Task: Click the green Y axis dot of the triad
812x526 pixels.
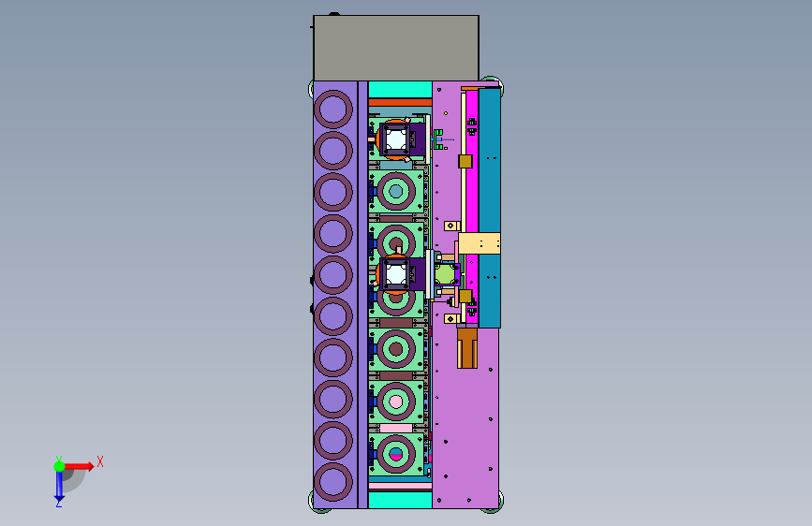Action: tap(59, 466)
